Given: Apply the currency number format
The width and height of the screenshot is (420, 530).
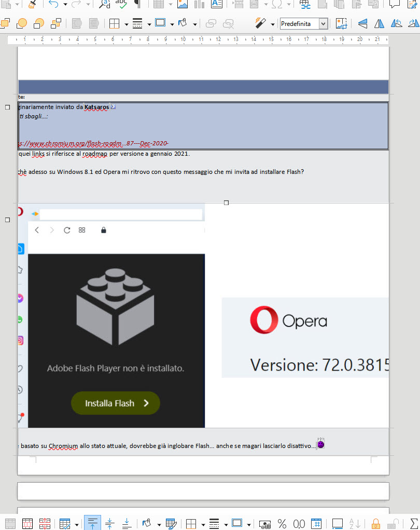Looking at the screenshot, I should (x=265, y=524).
